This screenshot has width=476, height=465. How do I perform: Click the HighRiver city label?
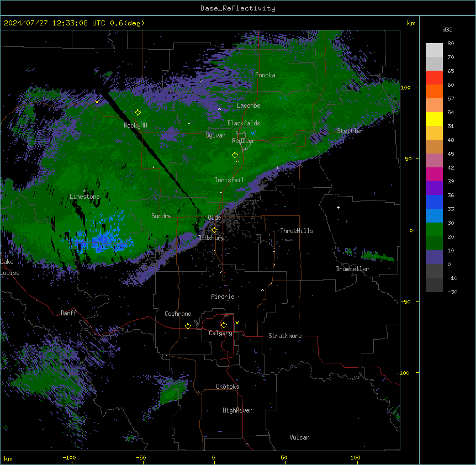click(x=237, y=410)
